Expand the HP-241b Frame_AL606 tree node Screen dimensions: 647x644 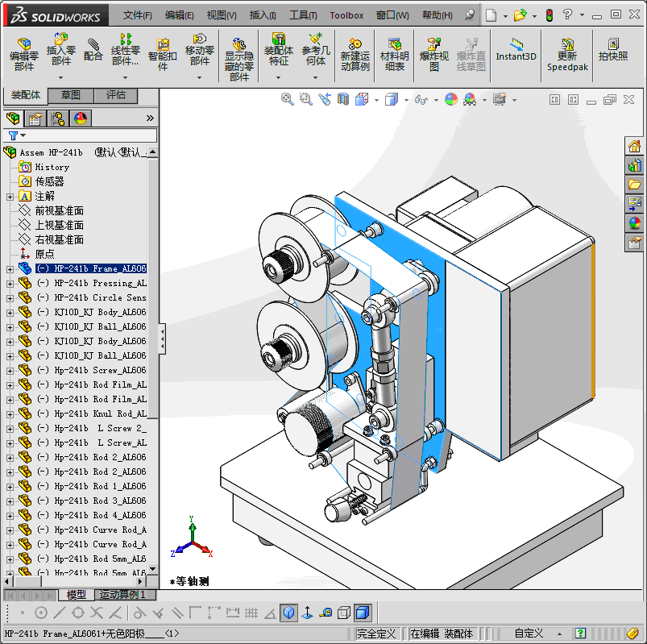click(10, 268)
